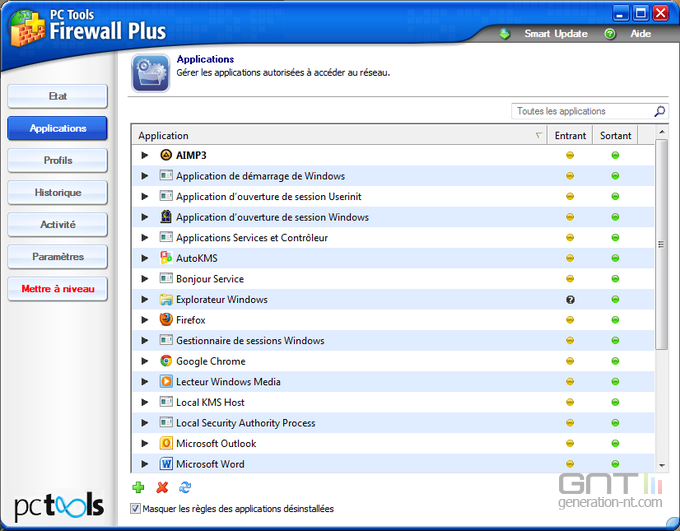Click the Local KMS Host icon
Viewport: 680px width, 531px height.
[166, 402]
